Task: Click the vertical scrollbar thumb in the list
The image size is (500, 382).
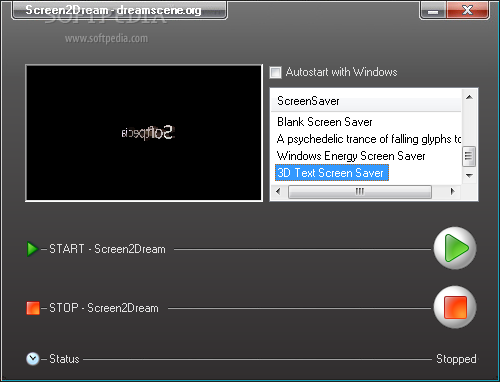Action: [469, 156]
